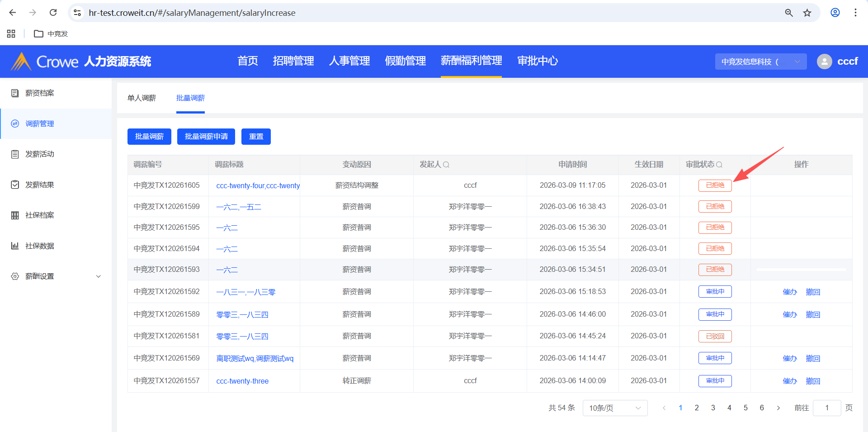Open 薪资档案 via its sidebar icon

pos(15,93)
